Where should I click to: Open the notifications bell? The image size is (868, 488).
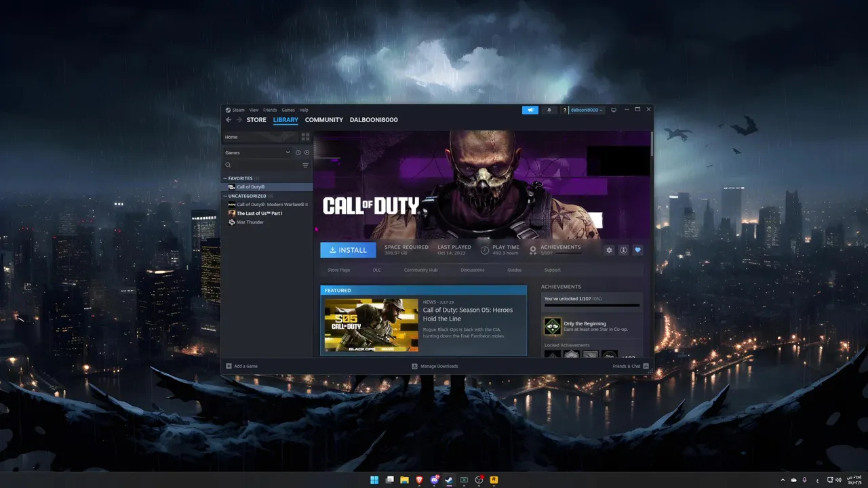[549, 110]
